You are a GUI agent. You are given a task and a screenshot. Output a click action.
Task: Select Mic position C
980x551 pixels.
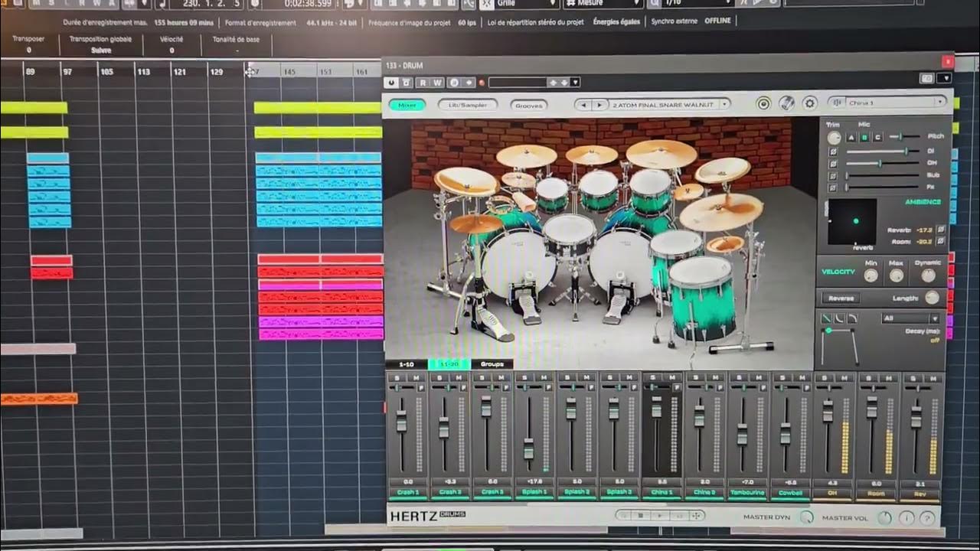click(x=877, y=138)
